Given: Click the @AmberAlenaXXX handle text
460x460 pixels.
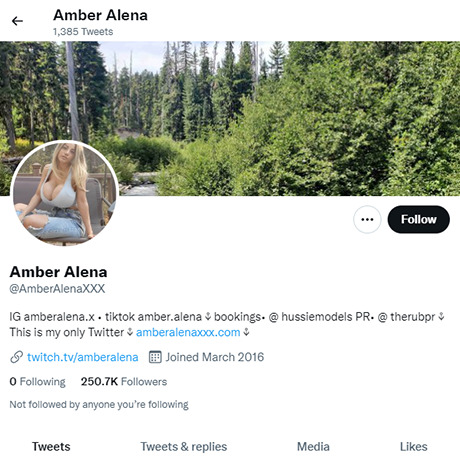Looking at the screenshot, I should tap(57, 289).
